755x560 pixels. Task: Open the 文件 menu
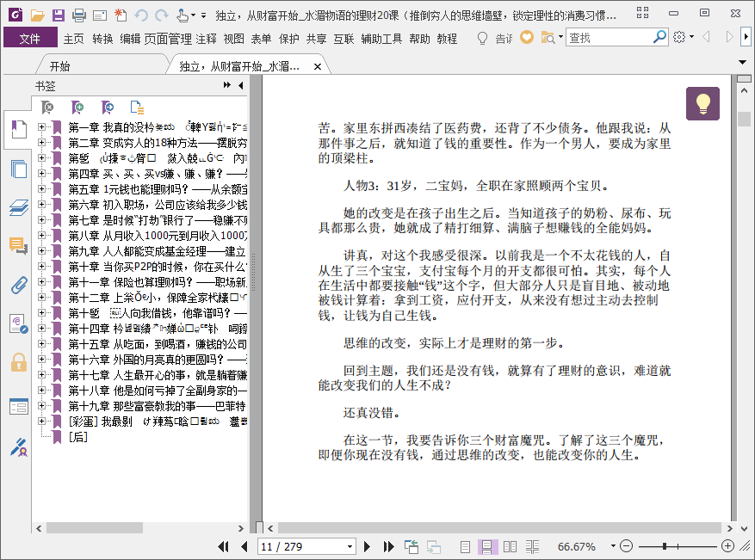pos(30,39)
